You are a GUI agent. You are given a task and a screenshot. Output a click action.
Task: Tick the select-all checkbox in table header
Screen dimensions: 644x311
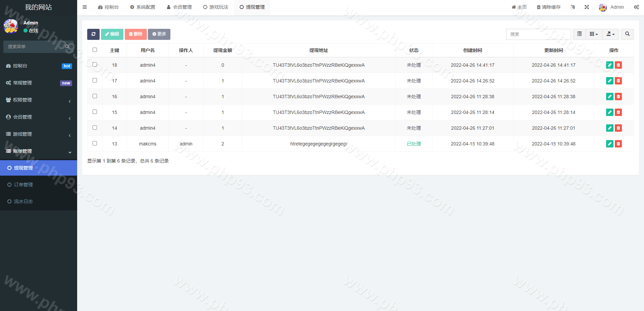point(95,50)
